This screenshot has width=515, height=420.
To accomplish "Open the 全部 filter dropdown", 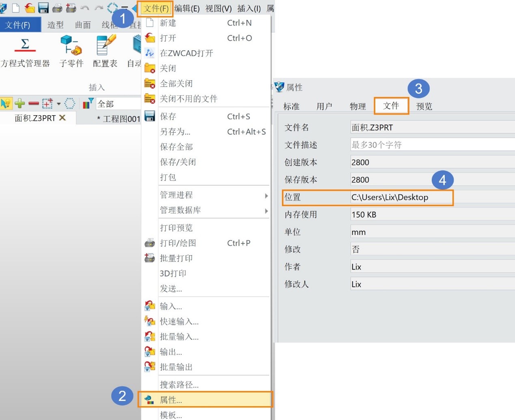I will (119, 104).
